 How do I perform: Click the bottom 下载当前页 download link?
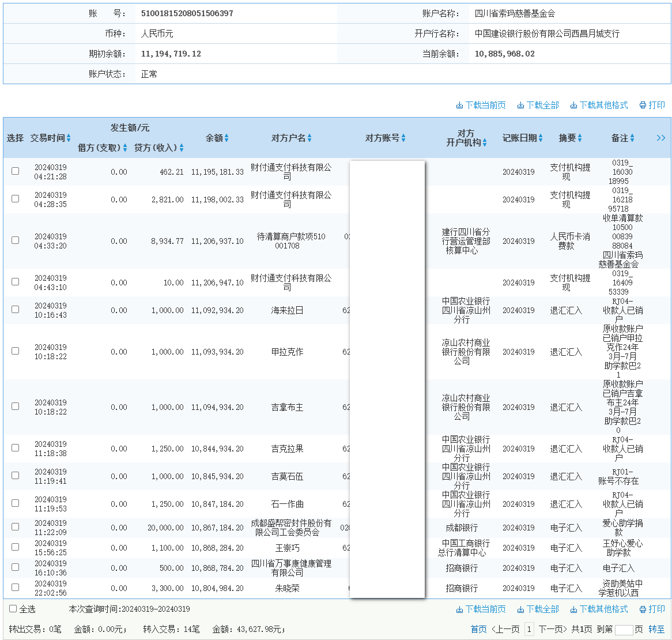point(481,609)
